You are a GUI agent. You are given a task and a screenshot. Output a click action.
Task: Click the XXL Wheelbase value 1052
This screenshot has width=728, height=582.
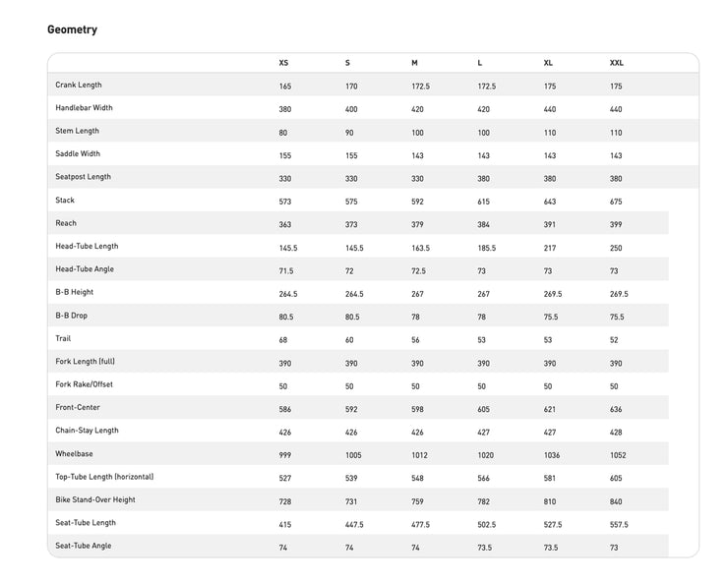pyautogui.click(x=618, y=455)
